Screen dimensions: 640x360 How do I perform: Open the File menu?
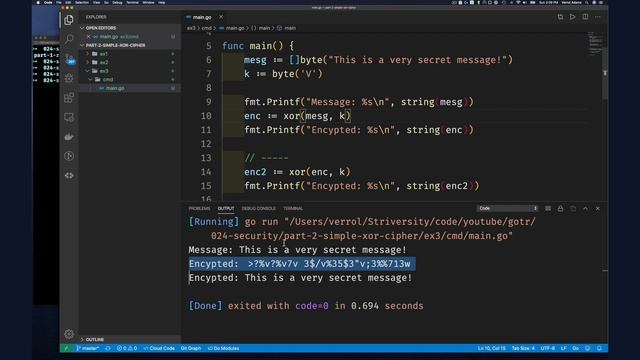[59, 2]
